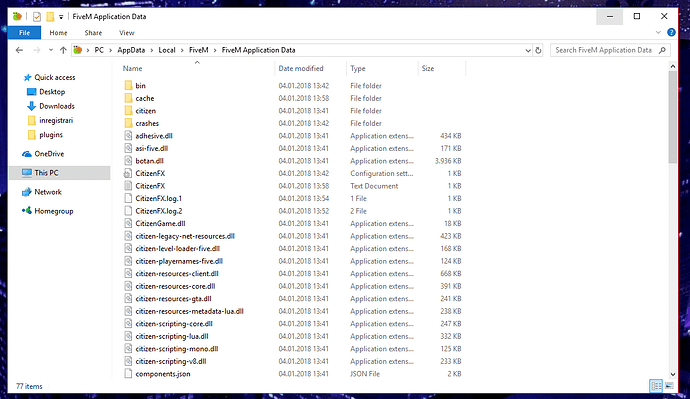The width and height of the screenshot is (690, 399).
Task: Select Local in the breadcrumb path
Action: [x=167, y=50]
